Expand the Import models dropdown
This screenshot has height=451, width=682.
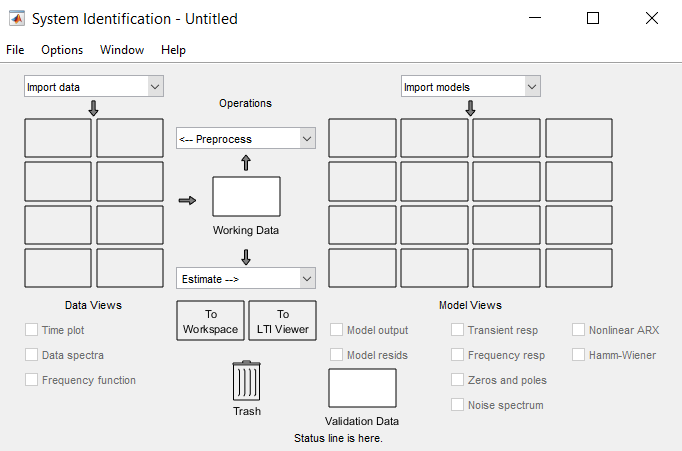click(471, 87)
